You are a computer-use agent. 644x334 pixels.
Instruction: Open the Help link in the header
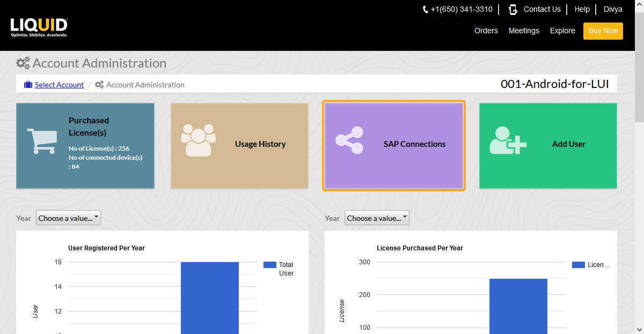coord(582,9)
